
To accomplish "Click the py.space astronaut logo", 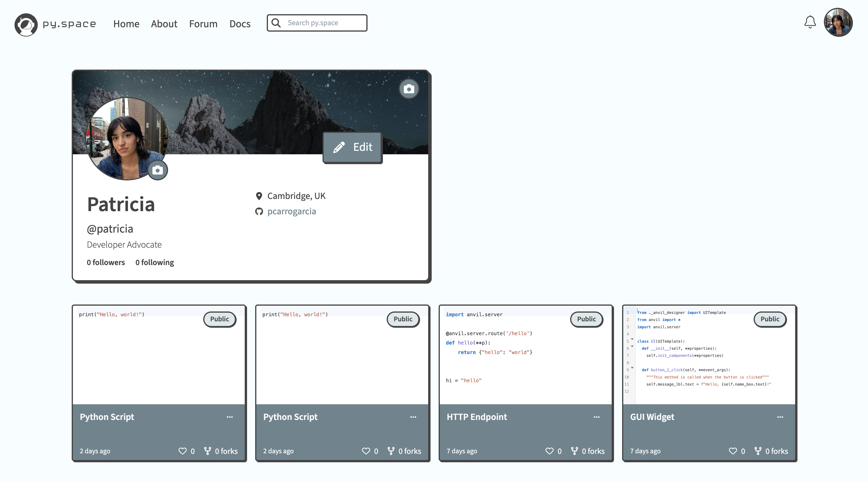I will pos(26,25).
